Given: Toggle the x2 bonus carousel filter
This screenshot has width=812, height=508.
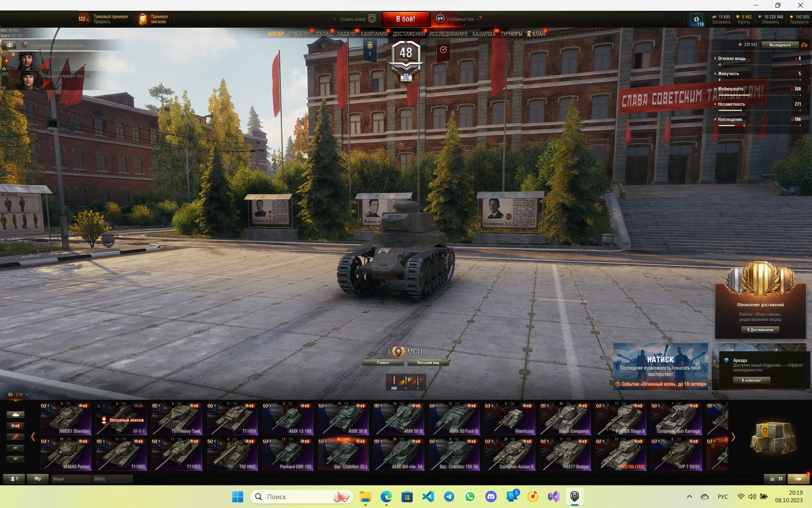Looking at the screenshot, I should (16, 426).
